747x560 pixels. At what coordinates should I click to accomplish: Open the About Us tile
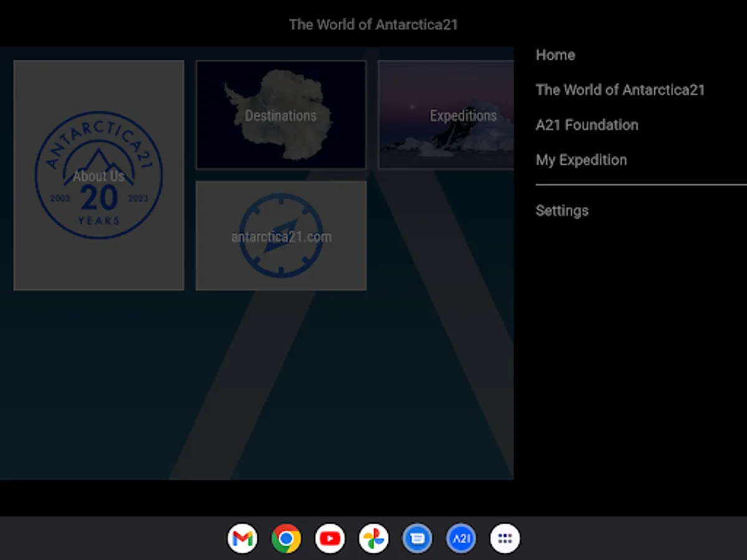pyautogui.click(x=99, y=175)
